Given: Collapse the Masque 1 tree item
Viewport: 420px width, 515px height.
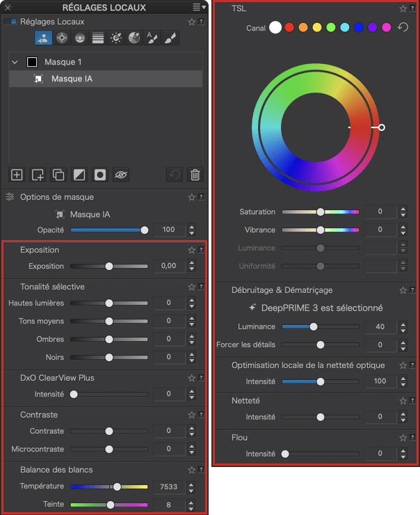Looking at the screenshot, I should 15,62.
